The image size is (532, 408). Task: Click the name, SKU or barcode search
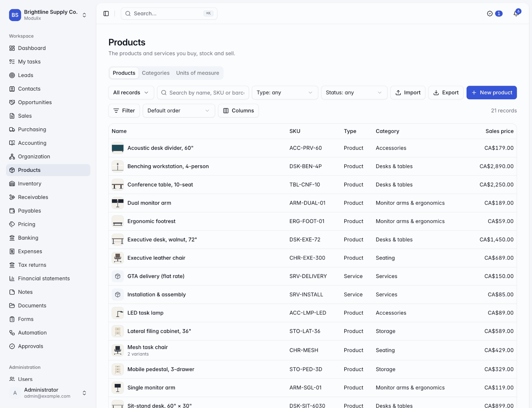(203, 92)
